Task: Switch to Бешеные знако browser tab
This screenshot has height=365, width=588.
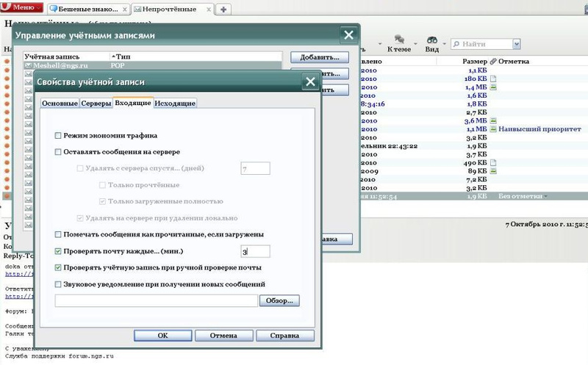Action: pos(88,10)
